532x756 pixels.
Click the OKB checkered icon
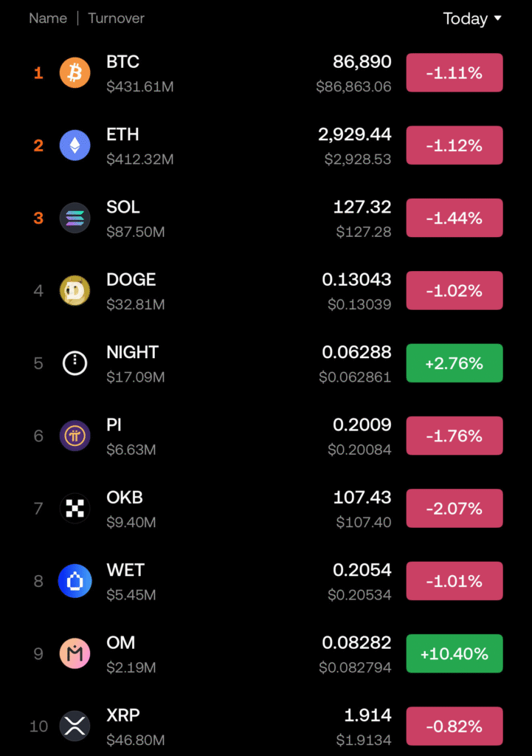coord(75,508)
